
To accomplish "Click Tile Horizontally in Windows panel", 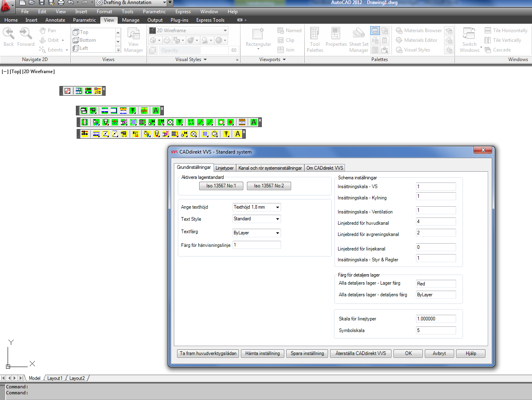I will (x=506, y=31).
